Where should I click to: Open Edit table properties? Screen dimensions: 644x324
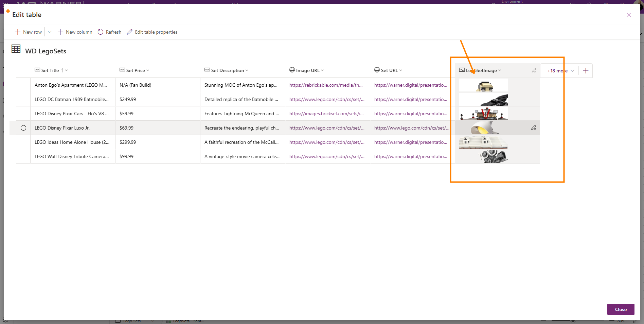pyautogui.click(x=152, y=32)
